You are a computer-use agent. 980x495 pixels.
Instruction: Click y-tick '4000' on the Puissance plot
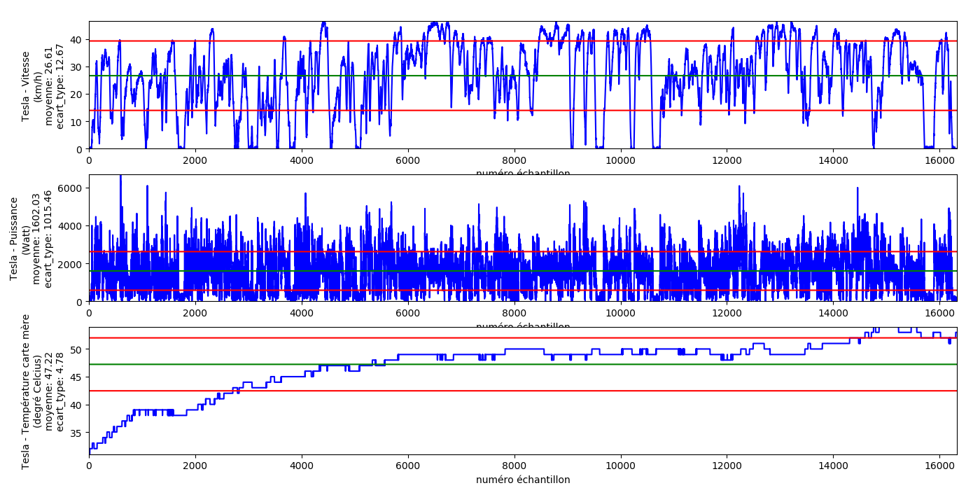click(71, 226)
